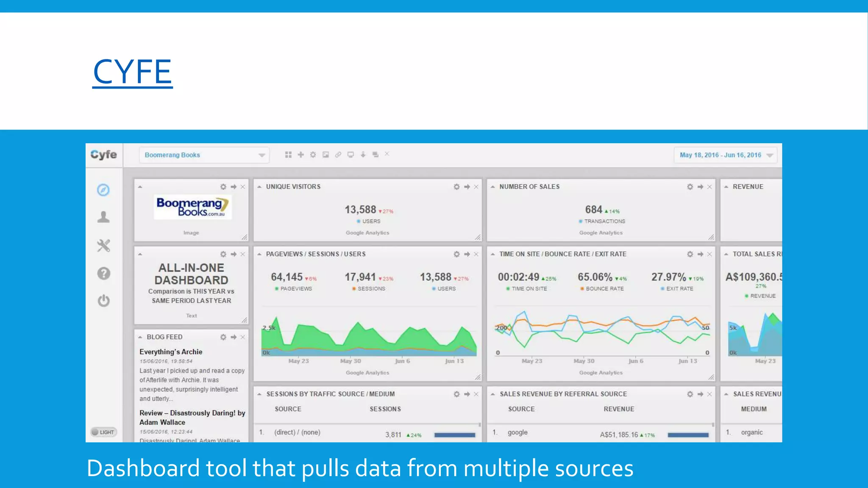This screenshot has width=868, height=488.
Task: Click SESSIONS column header in traffic table
Action: coord(385,409)
